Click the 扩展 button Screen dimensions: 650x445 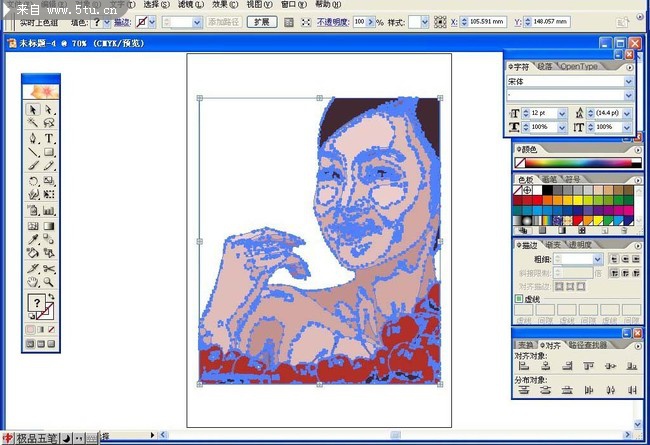260,21
